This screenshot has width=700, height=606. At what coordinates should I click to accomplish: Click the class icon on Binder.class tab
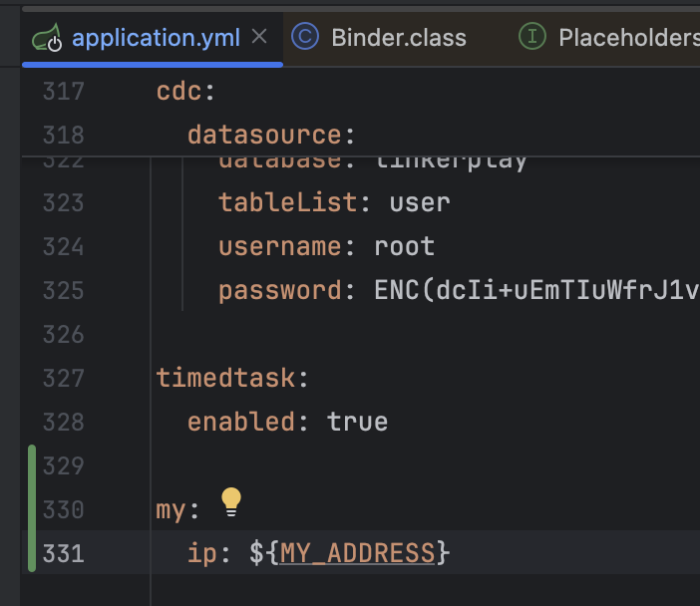305,38
